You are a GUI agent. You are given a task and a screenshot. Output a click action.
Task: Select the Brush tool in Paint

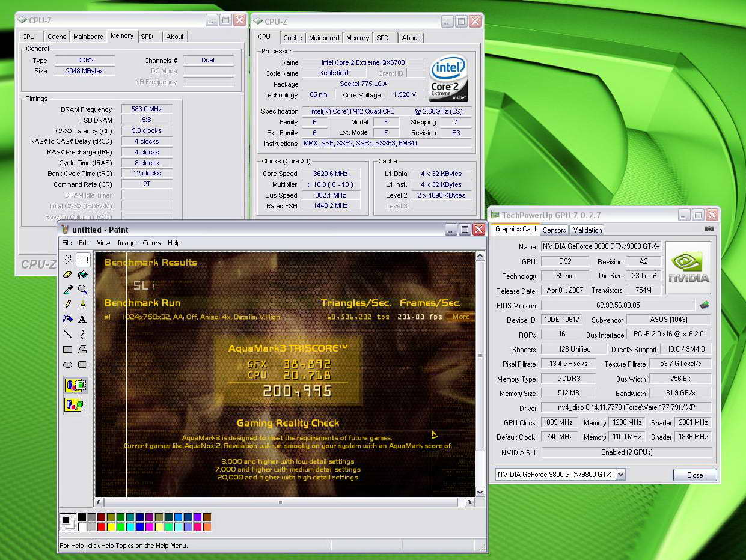(83, 305)
